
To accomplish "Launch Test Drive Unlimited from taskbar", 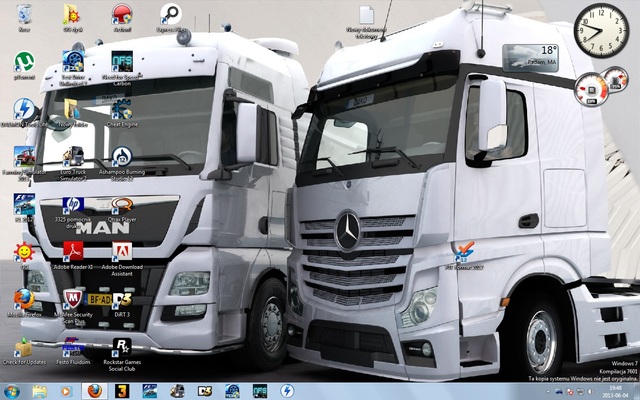I will click(x=232, y=391).
